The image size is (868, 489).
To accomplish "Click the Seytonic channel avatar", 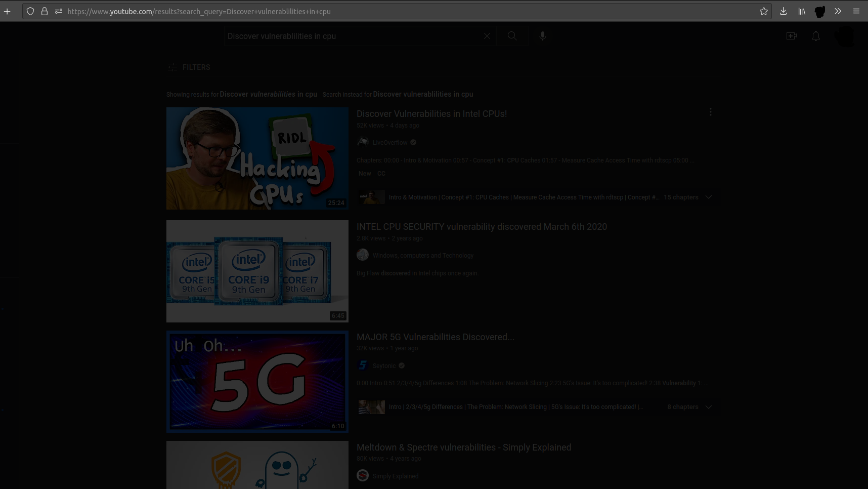I will pyautogui.click(x=363, y=365).
